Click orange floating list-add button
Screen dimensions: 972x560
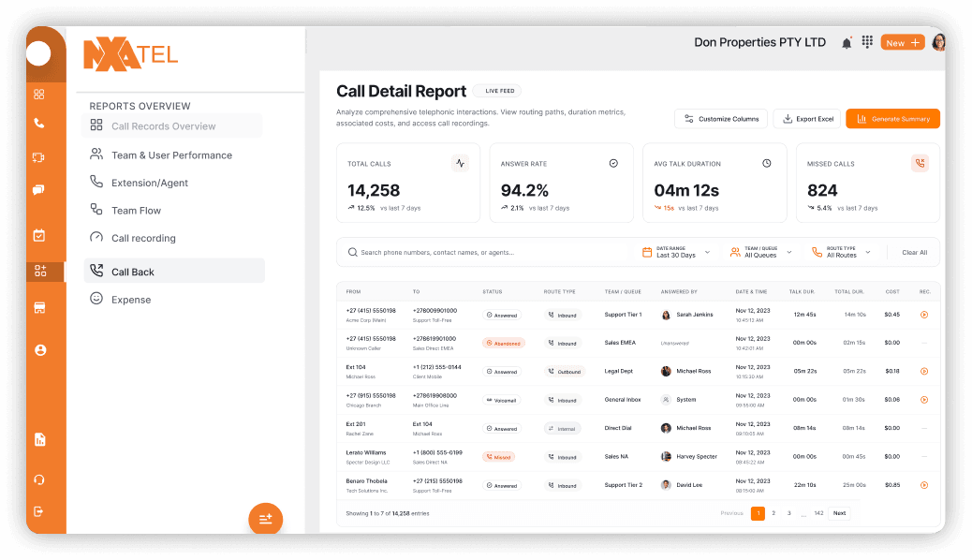[265, 519]
